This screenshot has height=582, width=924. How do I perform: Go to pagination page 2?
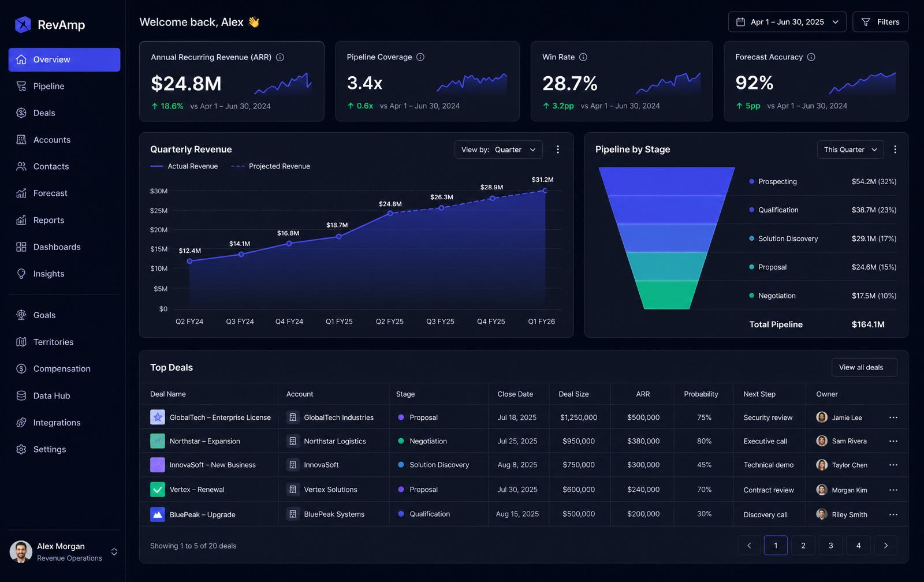[803, 546]
